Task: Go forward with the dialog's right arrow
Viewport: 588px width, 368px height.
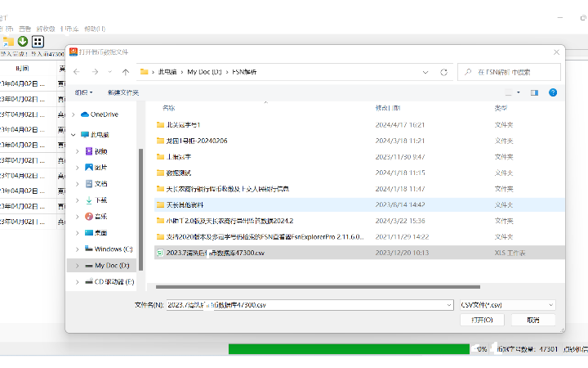Action: click(x=95, y=72)
